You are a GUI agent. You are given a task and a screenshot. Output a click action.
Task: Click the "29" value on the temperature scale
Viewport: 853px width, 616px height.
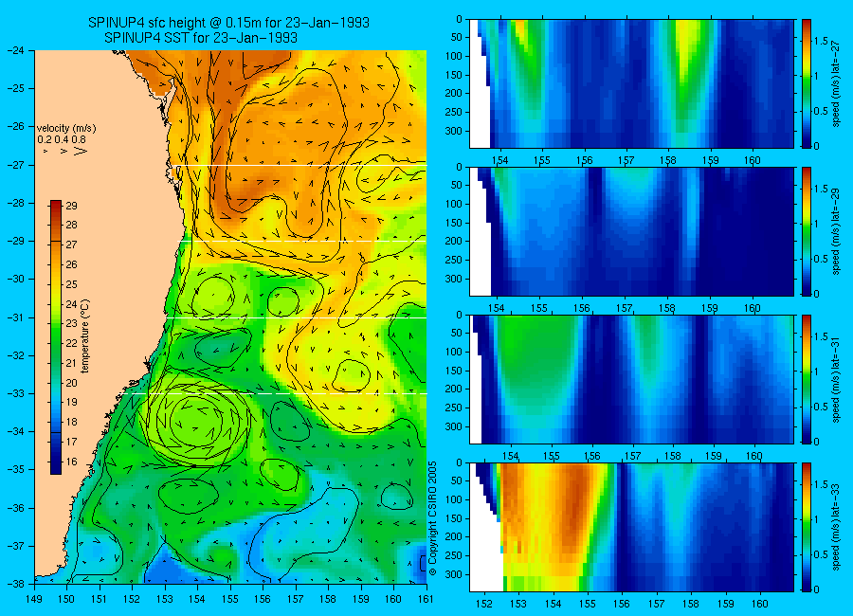[x=72, y=206]
